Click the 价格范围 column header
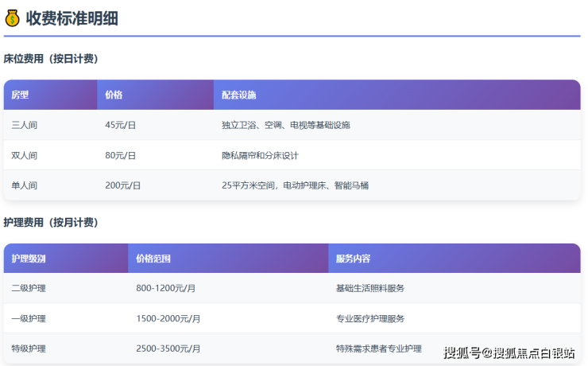This screenshot has height=366, width=588. click(x=153, y=259)
